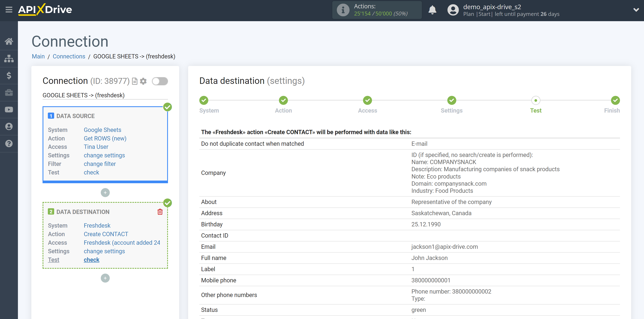Viewport: 644px width, 319px height.
Task: Open the video tutorials sidebar icon
Action: pos(9,110)
